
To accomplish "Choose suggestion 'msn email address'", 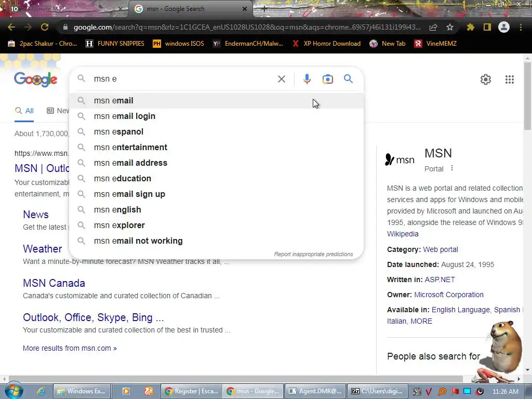I will (216, 163).
